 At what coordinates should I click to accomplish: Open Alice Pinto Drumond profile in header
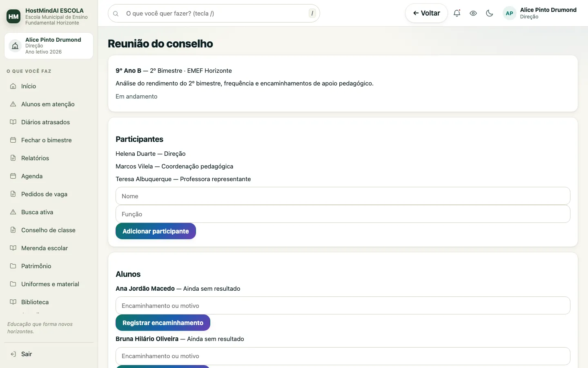[x=540, y=13]
